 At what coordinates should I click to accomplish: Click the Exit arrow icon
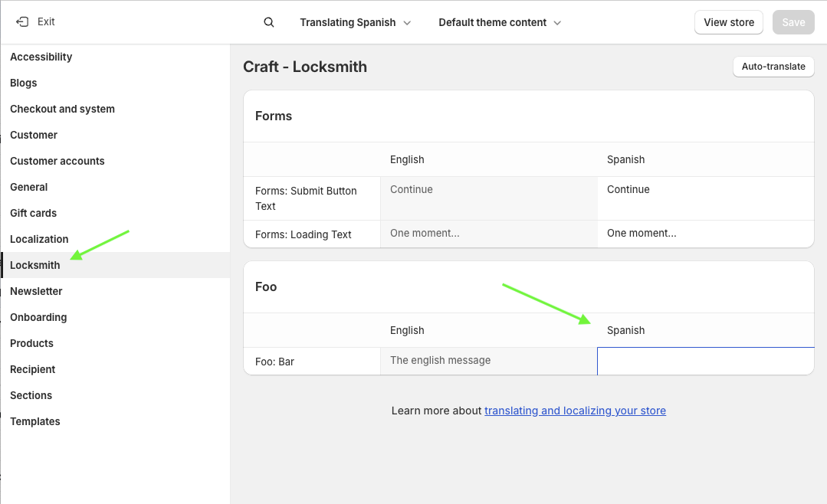(22, 21)
